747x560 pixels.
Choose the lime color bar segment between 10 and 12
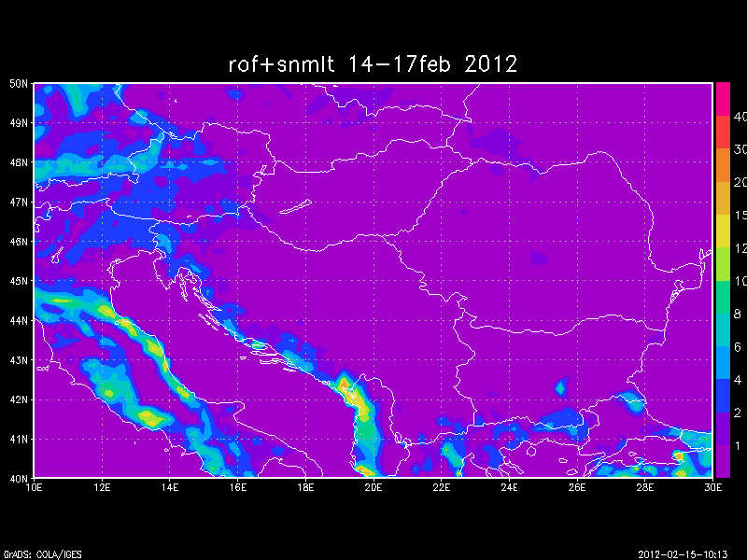[723, 264]
